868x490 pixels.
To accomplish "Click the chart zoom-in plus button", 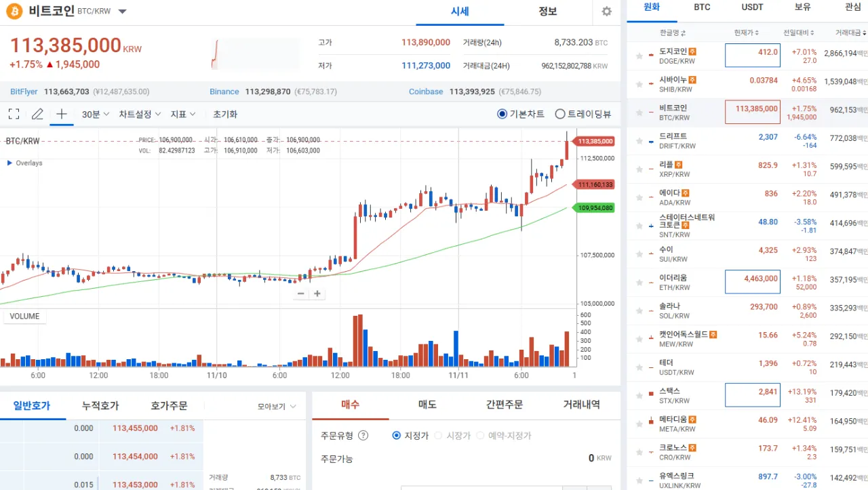I will [317, 293].
